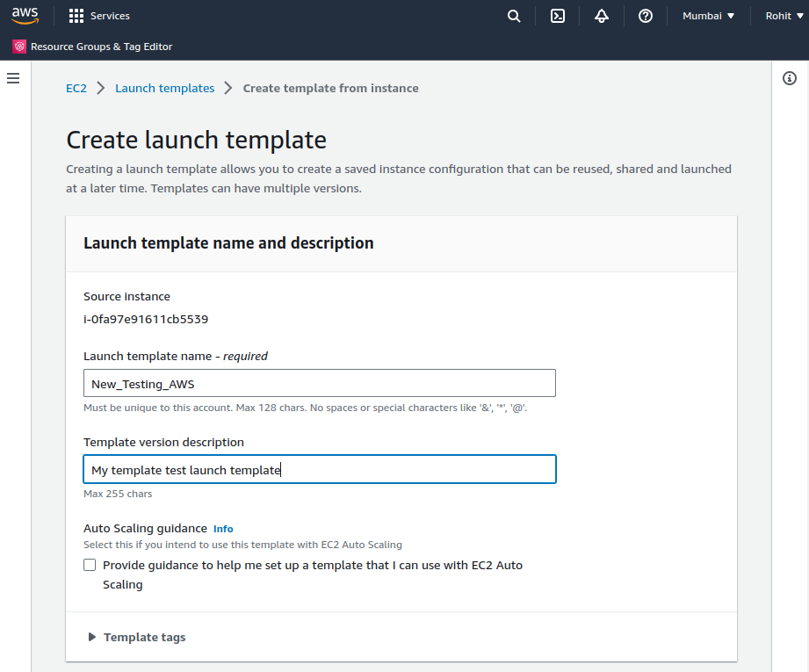Click the Services menu label
Viewport: 809px width, 672px height.
pyautogui.click(x=110, y=16)
